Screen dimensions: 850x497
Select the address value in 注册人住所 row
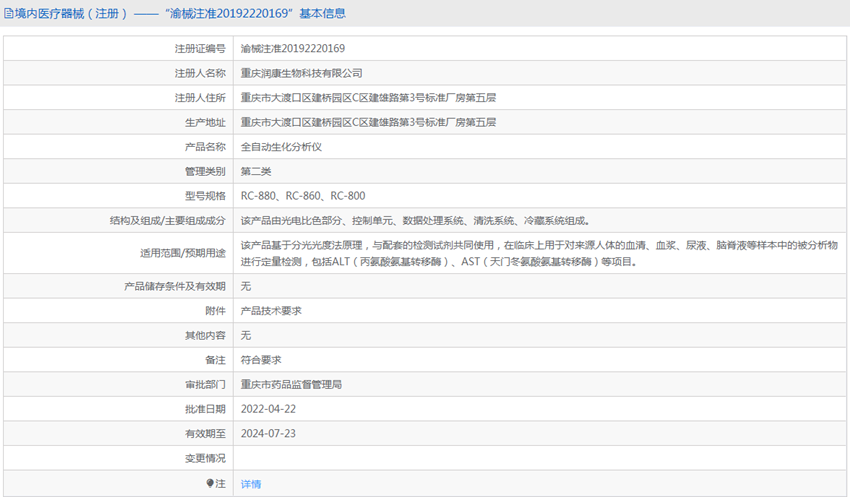(368, 98)
